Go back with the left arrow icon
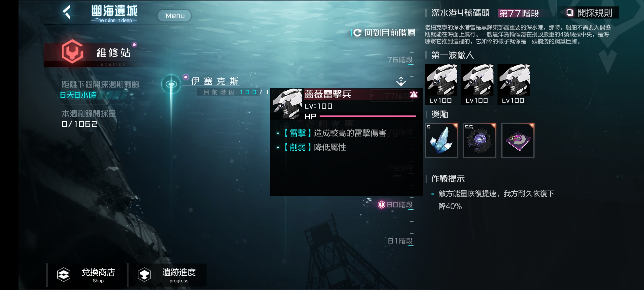 pos(67,12)
